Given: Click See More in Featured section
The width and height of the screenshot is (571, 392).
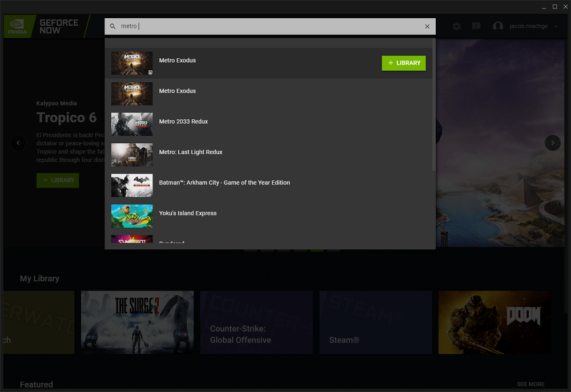Looking at the screenshot, I should [x=530, y=384].
